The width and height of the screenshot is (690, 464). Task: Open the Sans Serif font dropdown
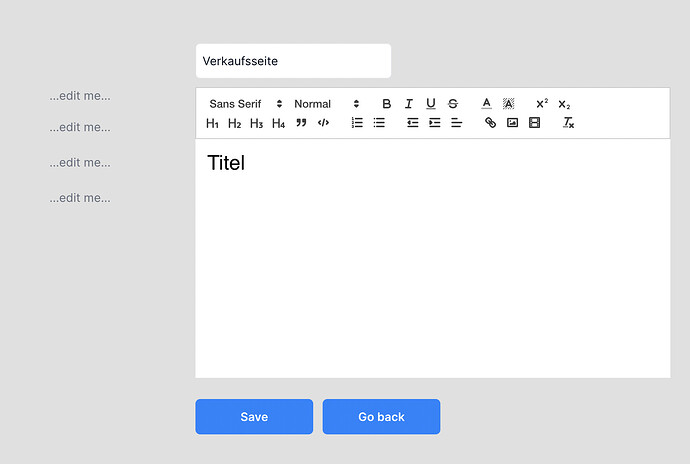(246, 104)
